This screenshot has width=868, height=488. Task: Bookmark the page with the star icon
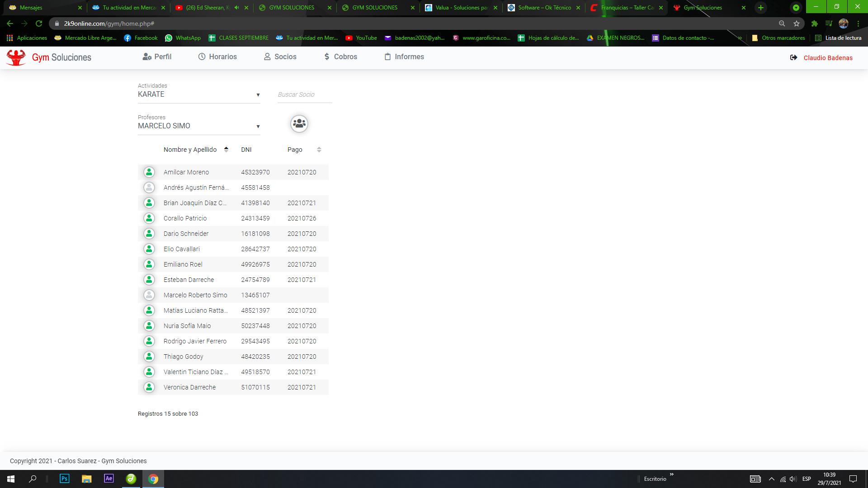click(797, 23)
